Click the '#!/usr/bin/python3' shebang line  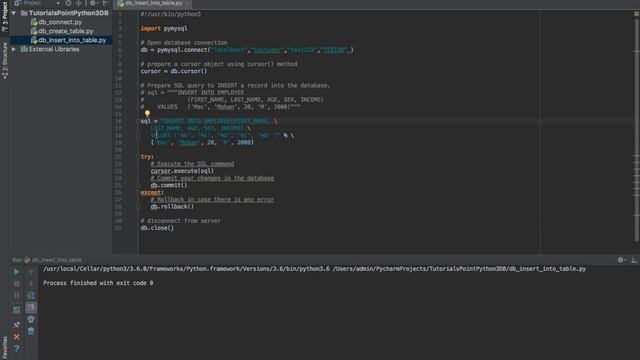pos(171,14)
